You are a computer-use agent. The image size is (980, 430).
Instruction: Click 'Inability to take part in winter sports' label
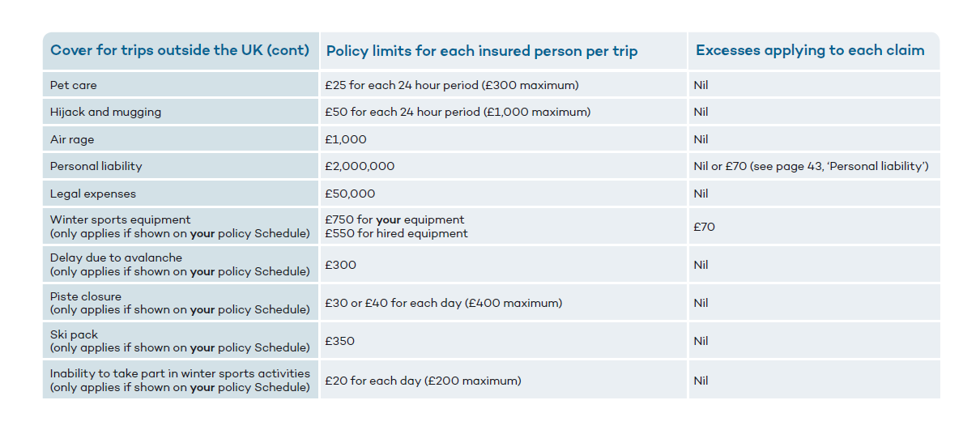[x=180, y=373]
